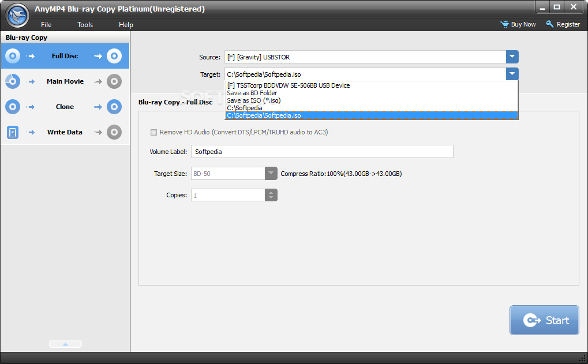
Task: Maximize the AnyMP4 window
Action: (557, 7)
